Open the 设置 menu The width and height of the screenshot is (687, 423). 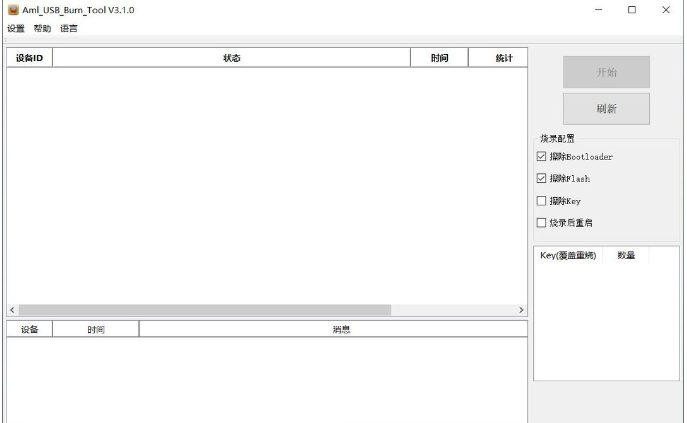[16, 28]
